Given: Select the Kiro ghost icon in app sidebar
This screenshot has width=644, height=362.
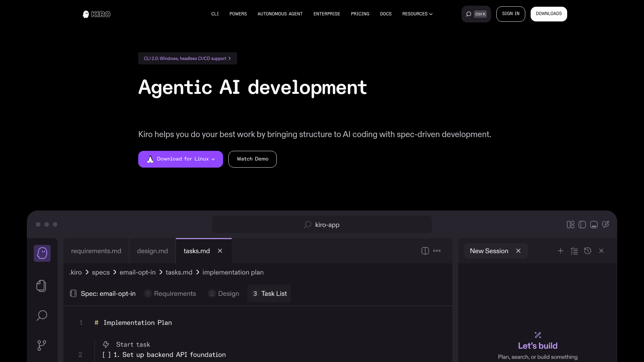Looking at the screenshot, I should pyautogui.click(x=42, y=253).
